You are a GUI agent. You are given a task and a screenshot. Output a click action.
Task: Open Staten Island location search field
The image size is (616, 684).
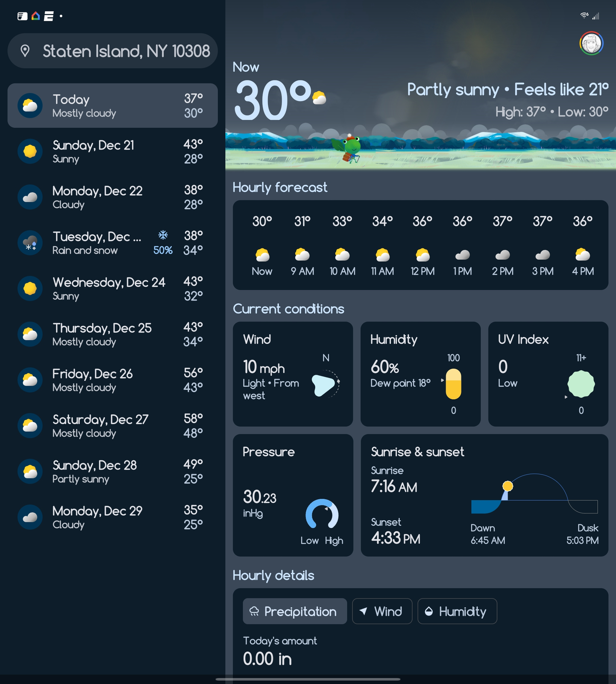click(x=126, y=51)
